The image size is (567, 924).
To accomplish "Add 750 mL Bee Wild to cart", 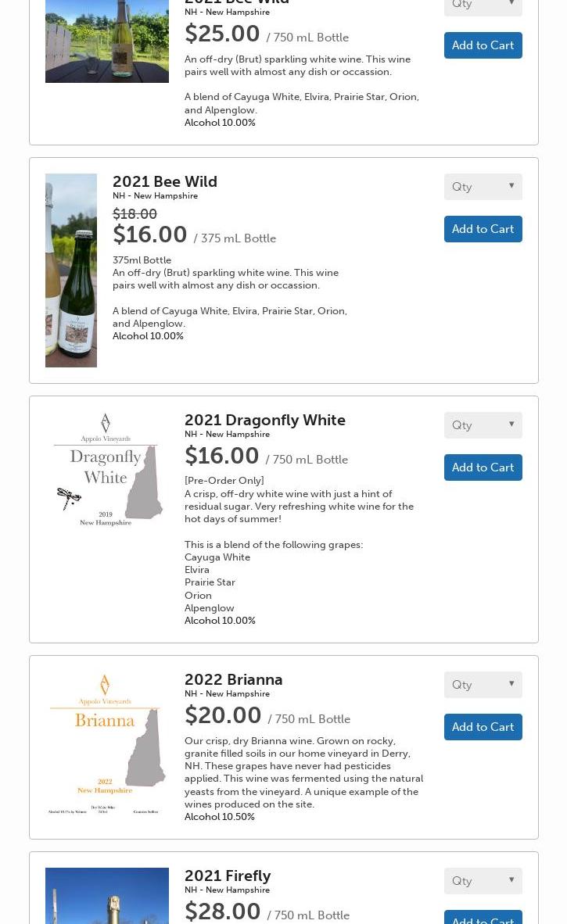I will pos(483,45).
